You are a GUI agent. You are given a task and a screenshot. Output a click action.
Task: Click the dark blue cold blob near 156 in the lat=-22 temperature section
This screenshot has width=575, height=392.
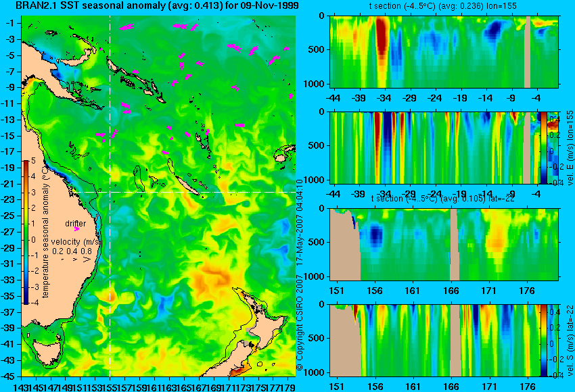coord(375,235)
